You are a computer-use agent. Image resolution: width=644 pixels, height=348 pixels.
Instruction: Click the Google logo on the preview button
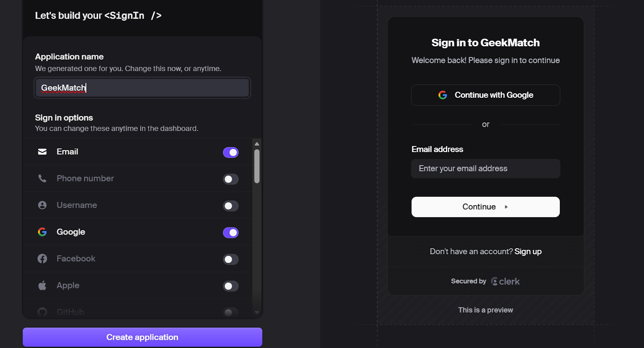pyautogui.click(x=443, y=95)
